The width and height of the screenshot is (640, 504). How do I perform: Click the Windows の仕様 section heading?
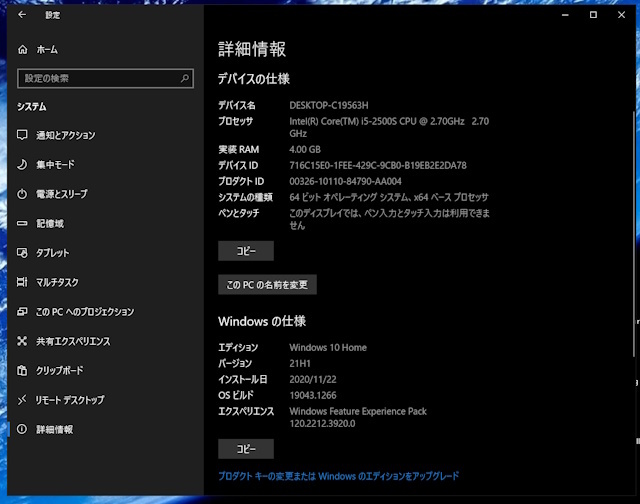[x=262, y=322]
